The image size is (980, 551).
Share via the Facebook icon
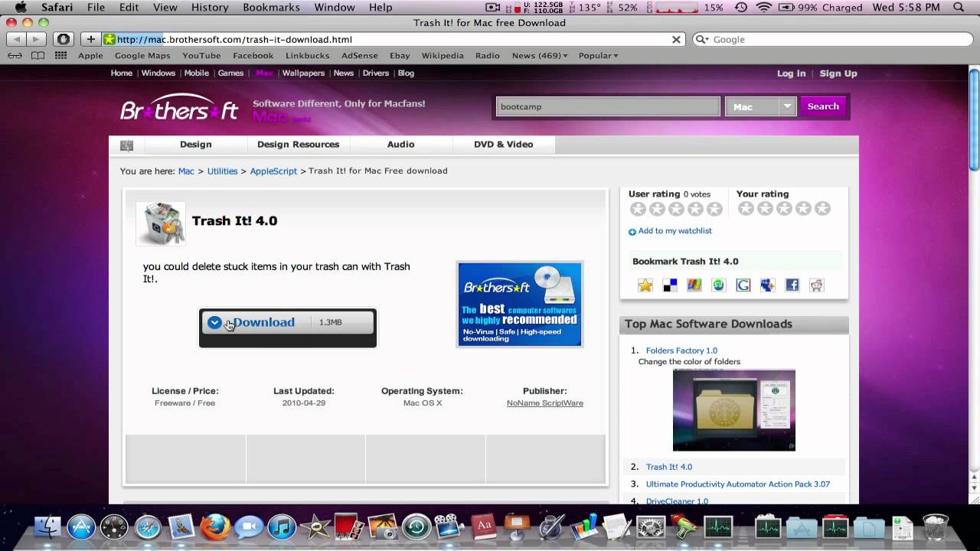[x=792, y=285]
